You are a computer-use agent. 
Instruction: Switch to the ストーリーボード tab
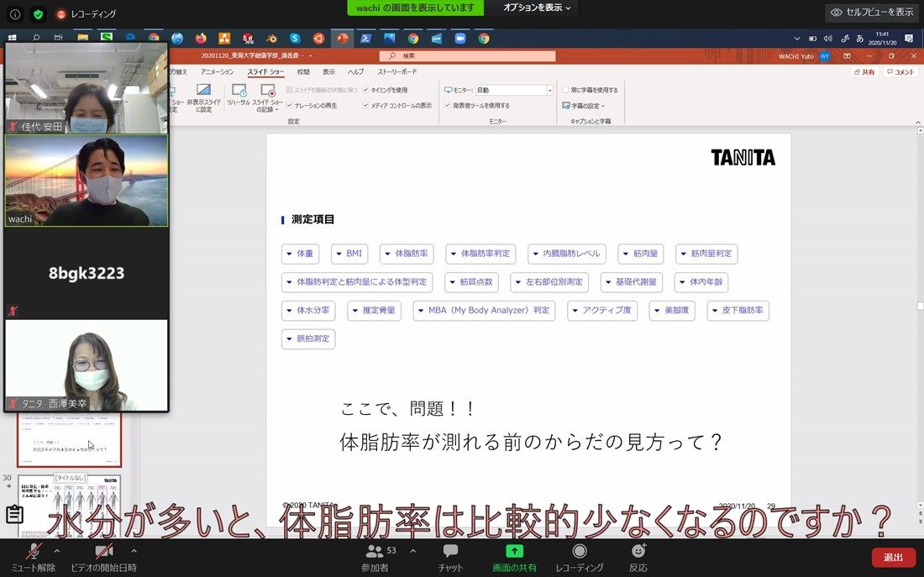397,72
